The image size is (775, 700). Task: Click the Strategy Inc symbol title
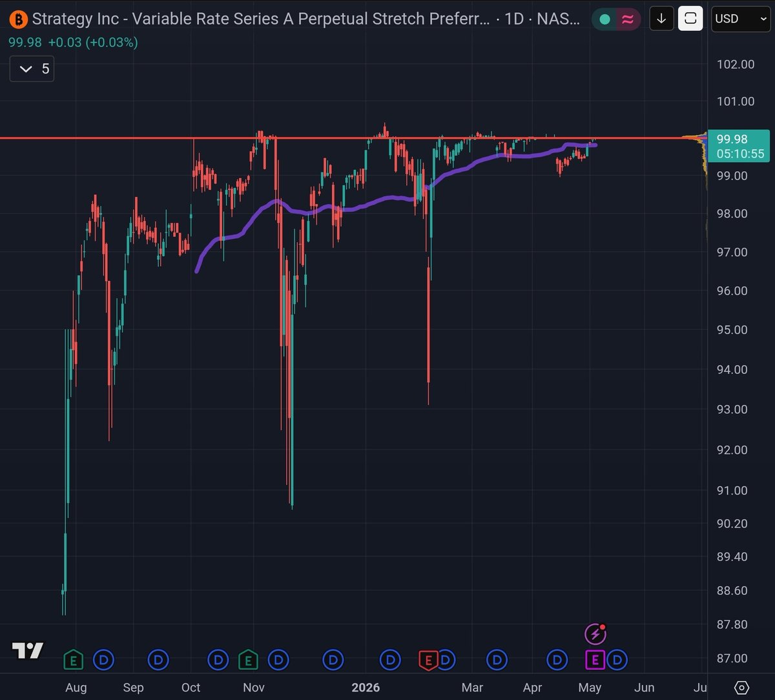(260, 19)
